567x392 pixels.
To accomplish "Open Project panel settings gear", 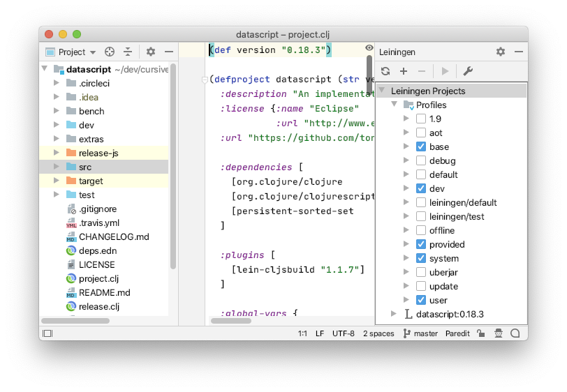I will click(151, 52).
